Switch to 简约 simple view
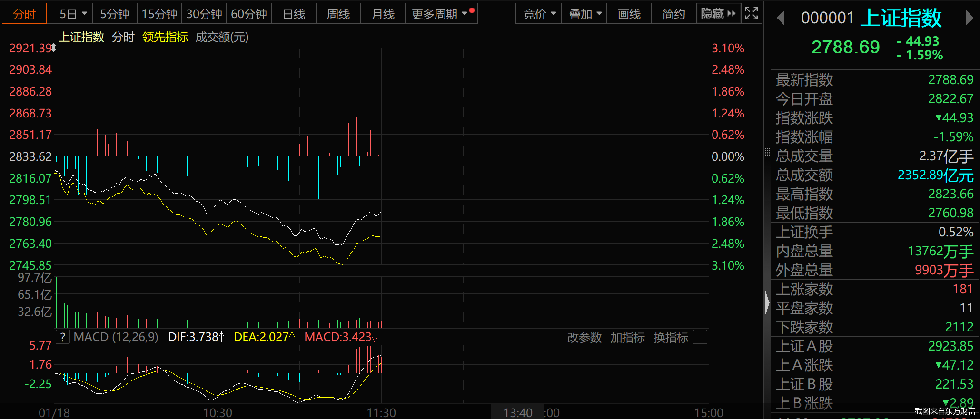This screenshot has width=980, height=419. 674,14
